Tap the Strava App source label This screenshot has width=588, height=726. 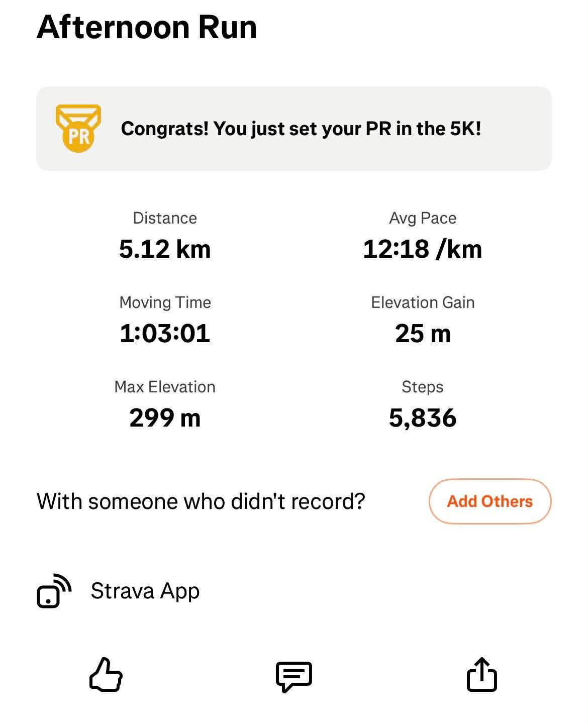pyautogui.click(x=145, y=591)
